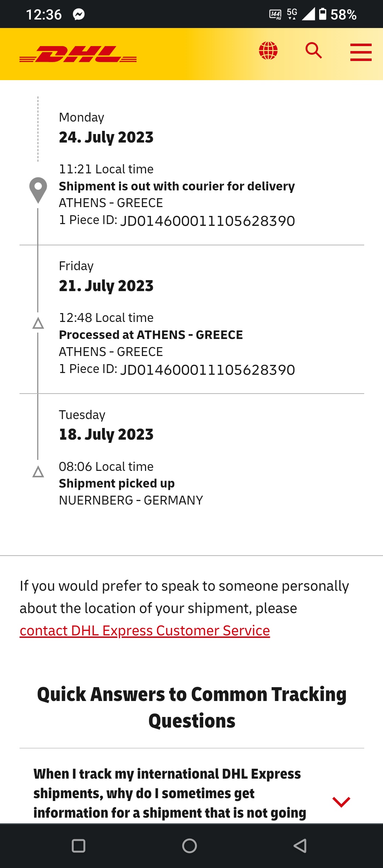This screenshot has width=383, height=868.
Task: Tap the 5G signal indicator
Action: tap(292, 14)
